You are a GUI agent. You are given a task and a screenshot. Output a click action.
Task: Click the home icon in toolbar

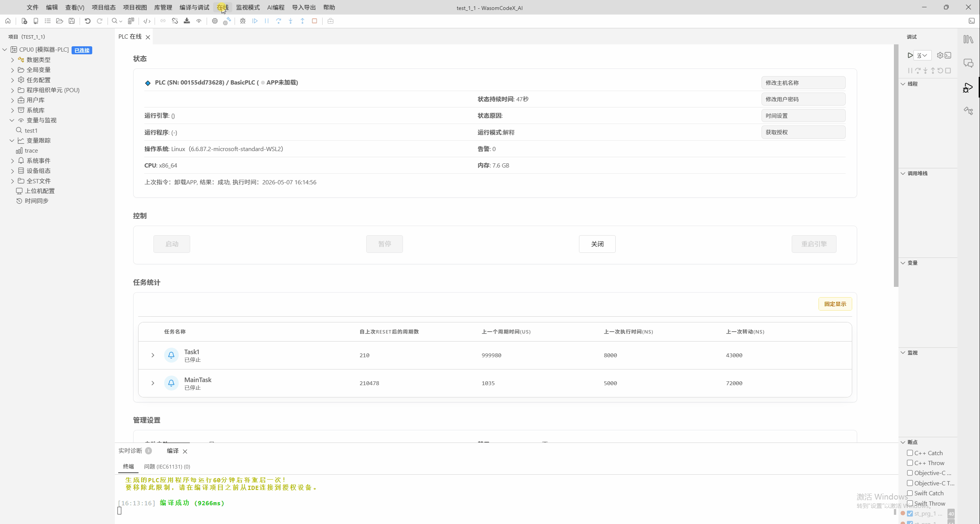[8, 21]
